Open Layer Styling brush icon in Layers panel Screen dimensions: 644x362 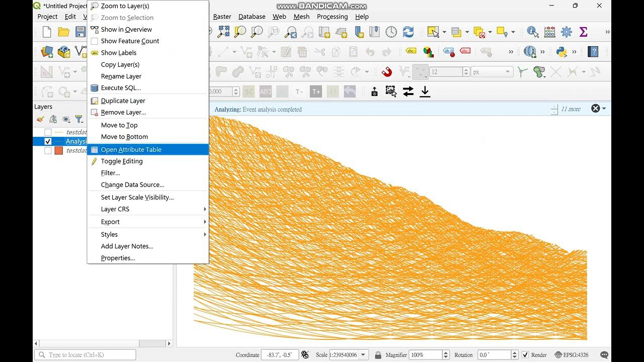(40, 119)
